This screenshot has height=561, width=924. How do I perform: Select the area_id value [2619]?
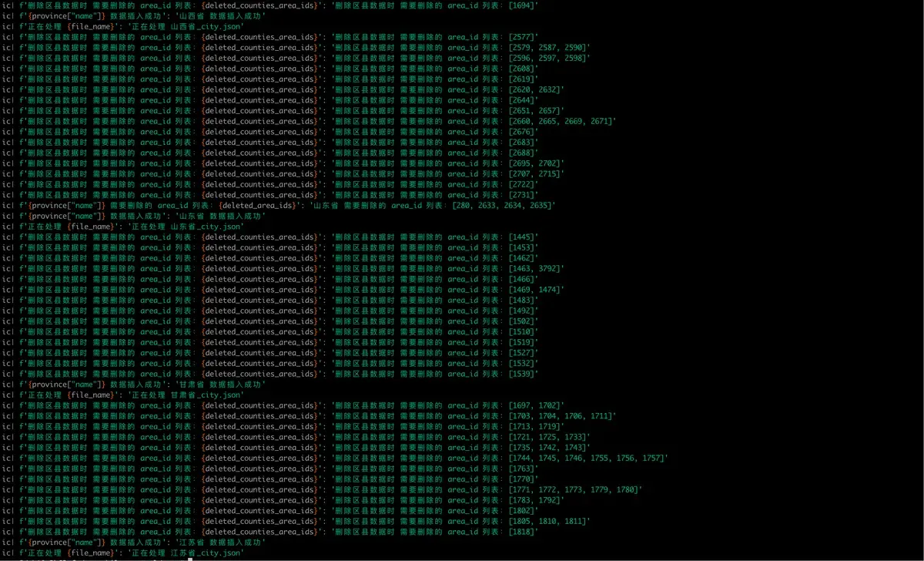pyautogui.click(x=521, y=79)
